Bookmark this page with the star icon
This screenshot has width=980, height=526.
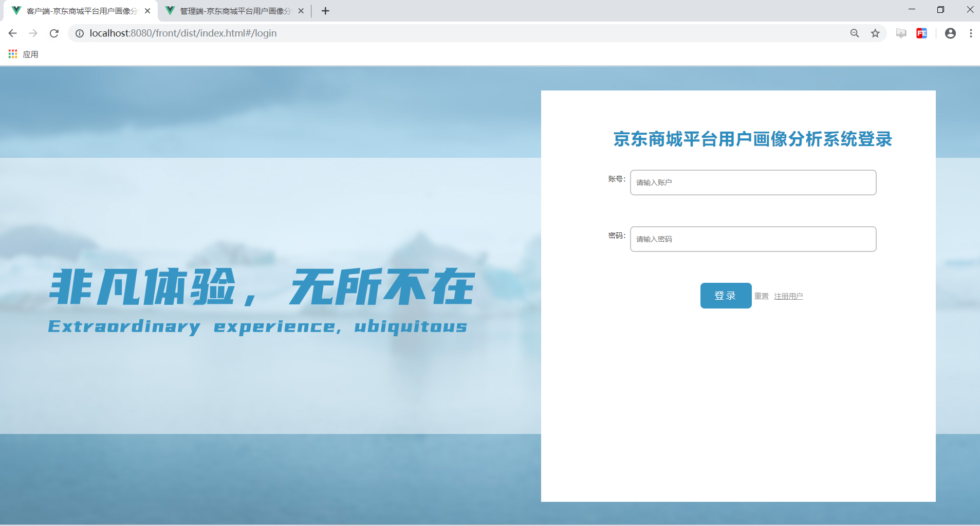(x=875, y=33)
